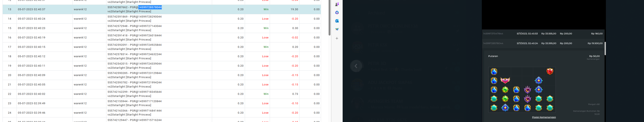Click timestamp 05-07-2023 02:40:24
Screen dimensions: 644x122
pyautogui.click(x=31, y=19)
